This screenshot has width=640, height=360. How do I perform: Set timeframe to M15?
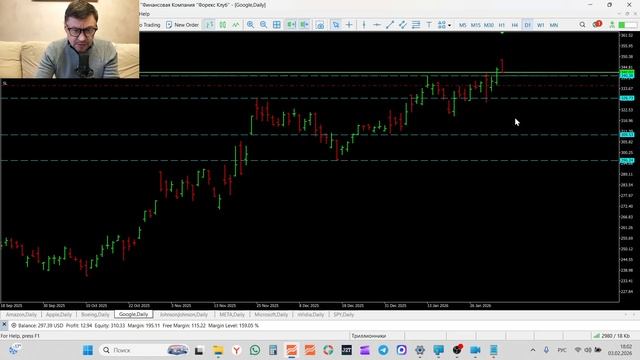point(476,25)
